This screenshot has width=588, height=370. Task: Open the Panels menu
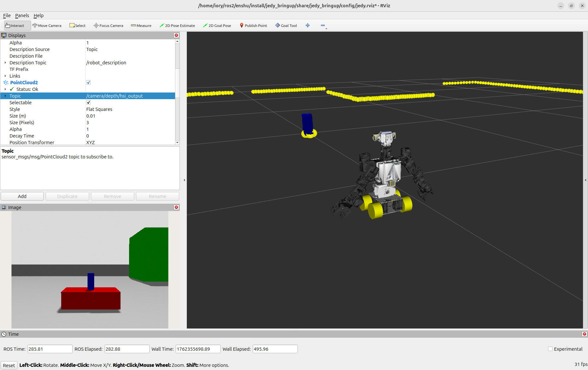coord(22,16)
